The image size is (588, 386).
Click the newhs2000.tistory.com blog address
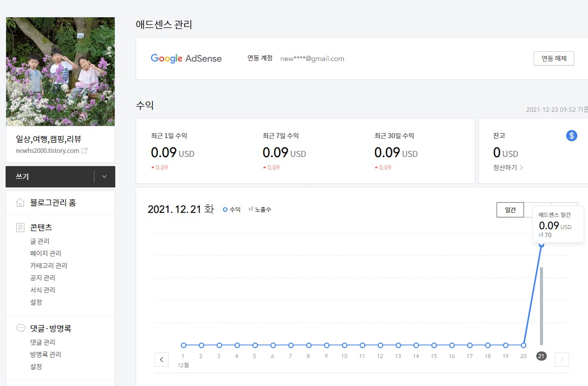47,150
